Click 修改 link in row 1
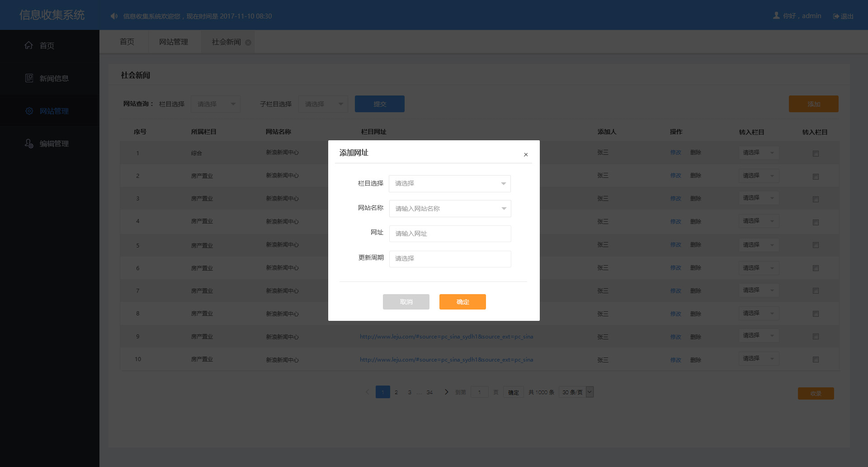This screenshot has height=467, width=868. 676,152
